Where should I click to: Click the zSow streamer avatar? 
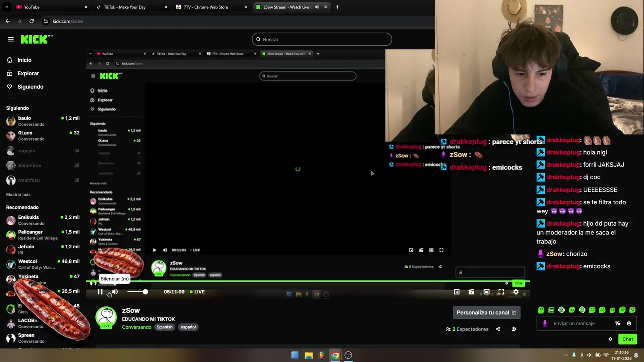pyautogui.click(x=106, y=318)
